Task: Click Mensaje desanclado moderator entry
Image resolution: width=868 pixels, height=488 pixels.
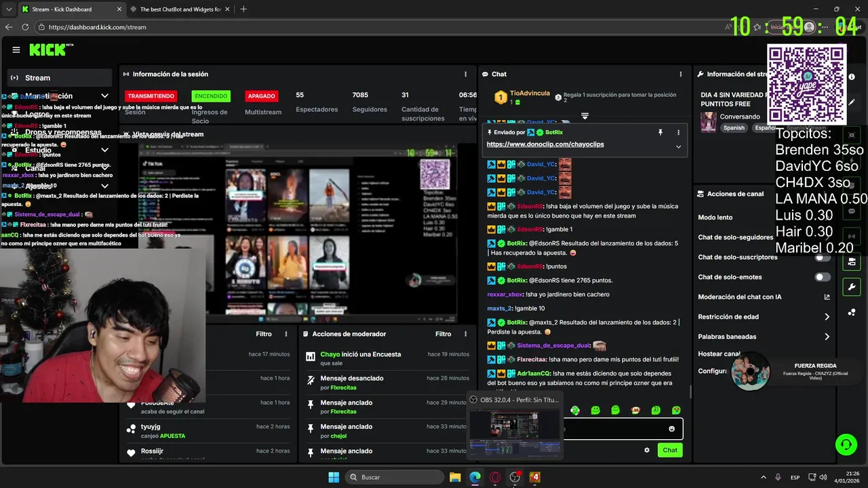Action: click(x=385, y=382)
